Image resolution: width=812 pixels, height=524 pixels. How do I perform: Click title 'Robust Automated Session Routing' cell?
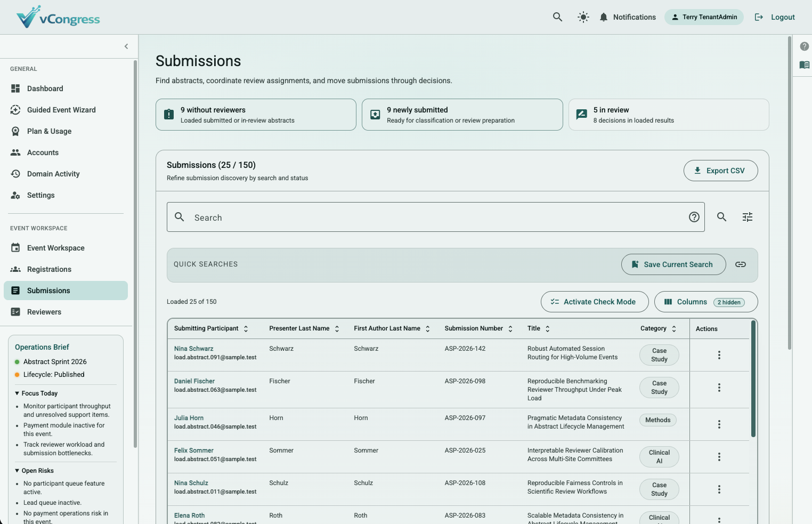pos(573,353)
